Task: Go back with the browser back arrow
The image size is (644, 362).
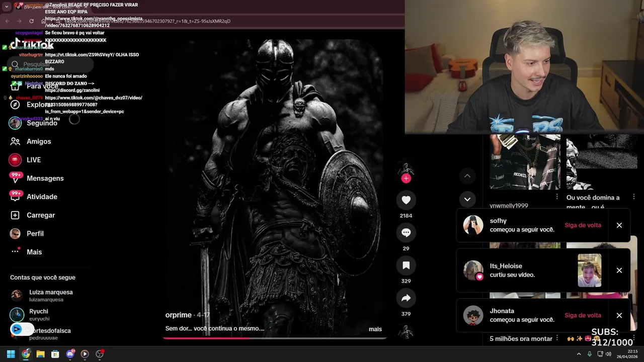Action: [x=7, y=21]
